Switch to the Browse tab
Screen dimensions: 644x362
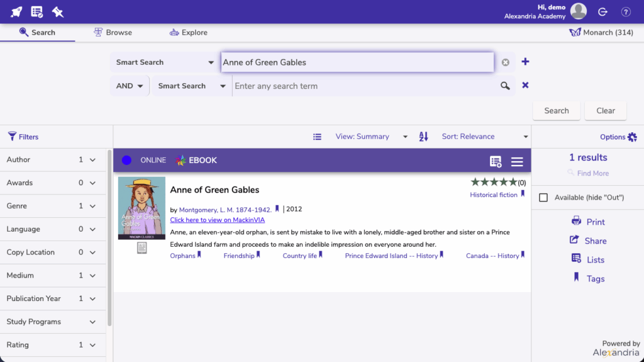113,33
